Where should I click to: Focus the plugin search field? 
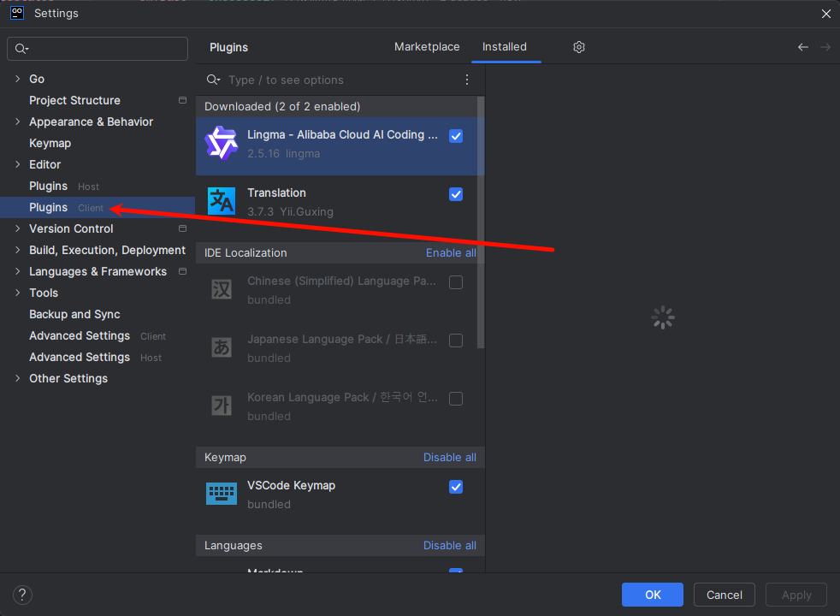[x=340, y=80]
